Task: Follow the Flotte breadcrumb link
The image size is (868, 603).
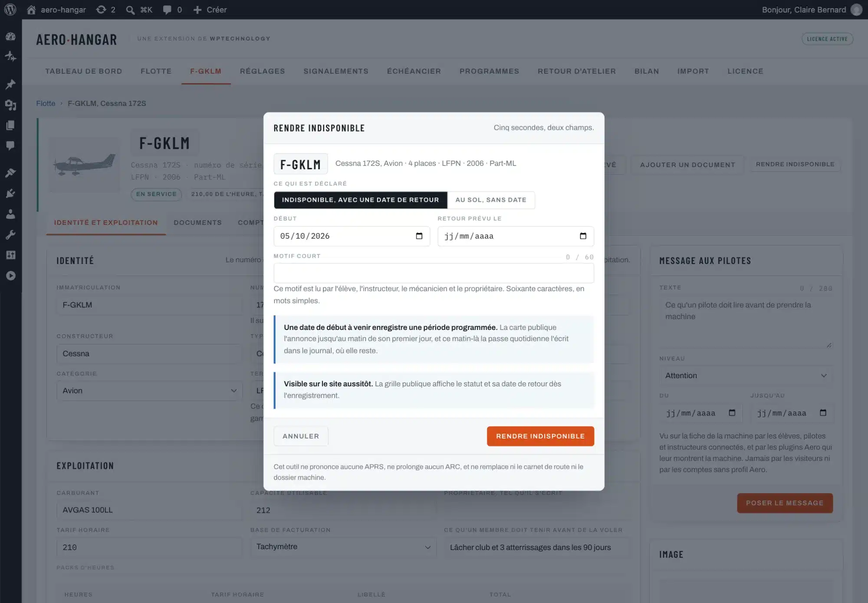Action: pyautogui.click(x=46, y=103)
